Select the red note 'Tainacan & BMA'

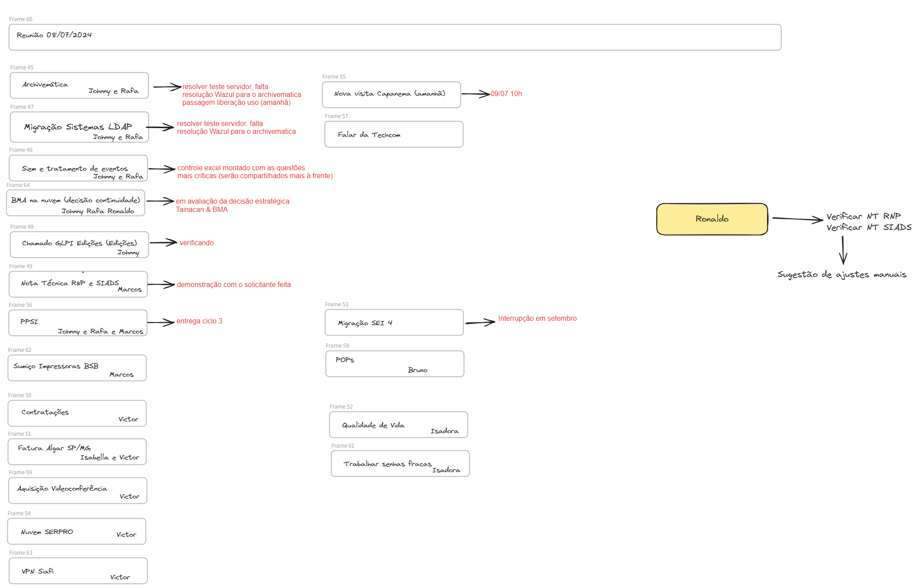(x=202, y=210)
